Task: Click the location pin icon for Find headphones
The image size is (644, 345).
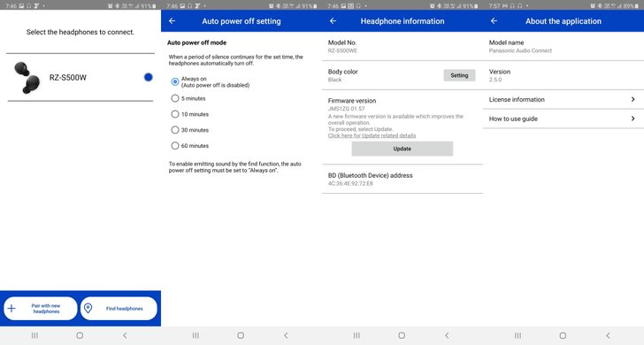Action: [88, 309]
